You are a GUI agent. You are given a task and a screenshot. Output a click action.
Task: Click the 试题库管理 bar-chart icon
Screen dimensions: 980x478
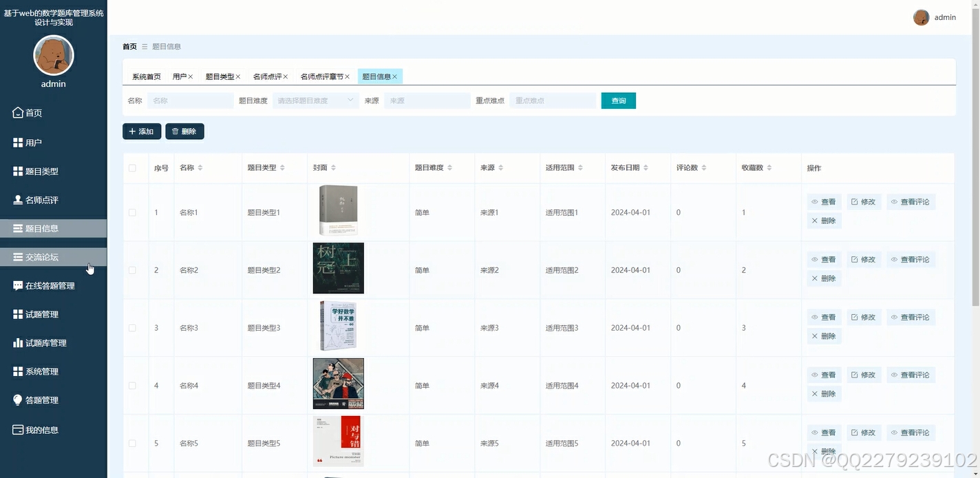(x=17, y=342)
